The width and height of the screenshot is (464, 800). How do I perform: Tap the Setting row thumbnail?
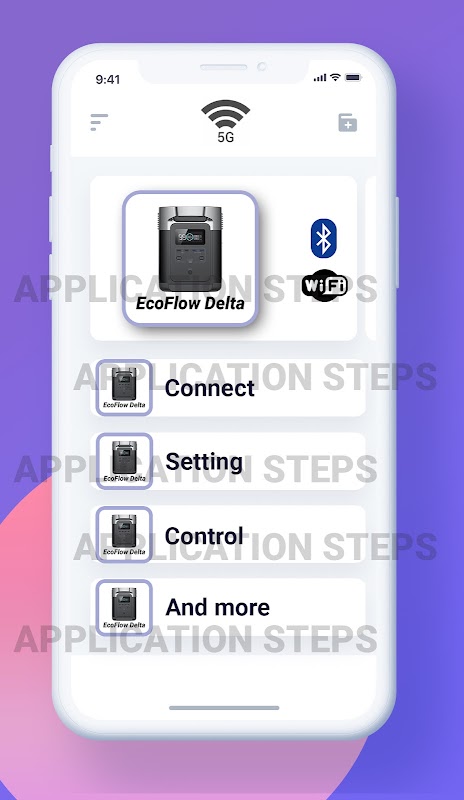tap(124, 461)
